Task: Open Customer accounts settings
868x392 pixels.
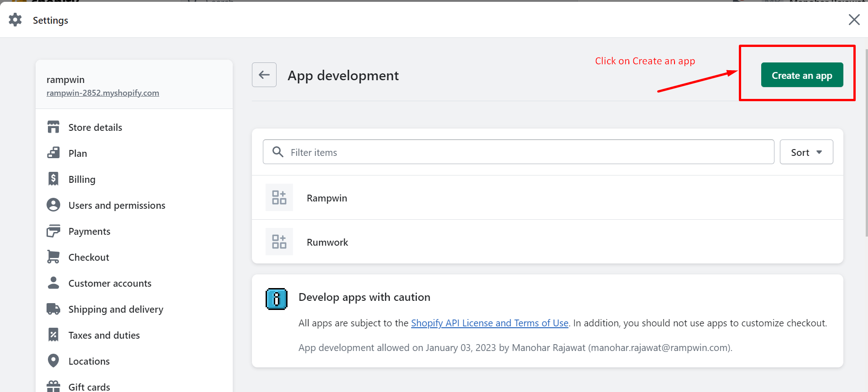Action: tap(110, 284)
